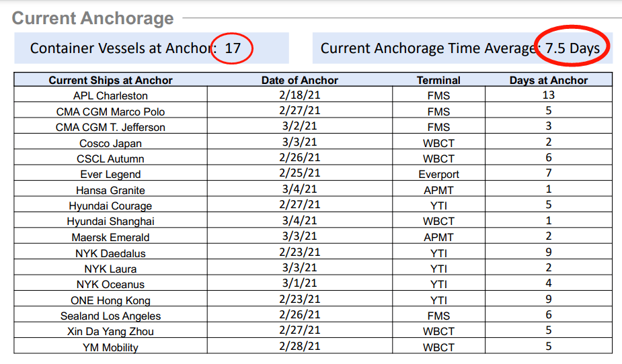Click the YM Mobility ship name

pos(110,347)
